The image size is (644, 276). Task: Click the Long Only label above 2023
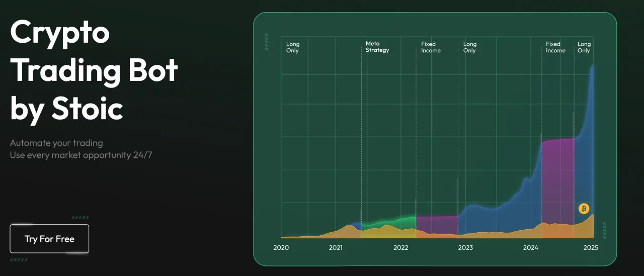point(469,47)
